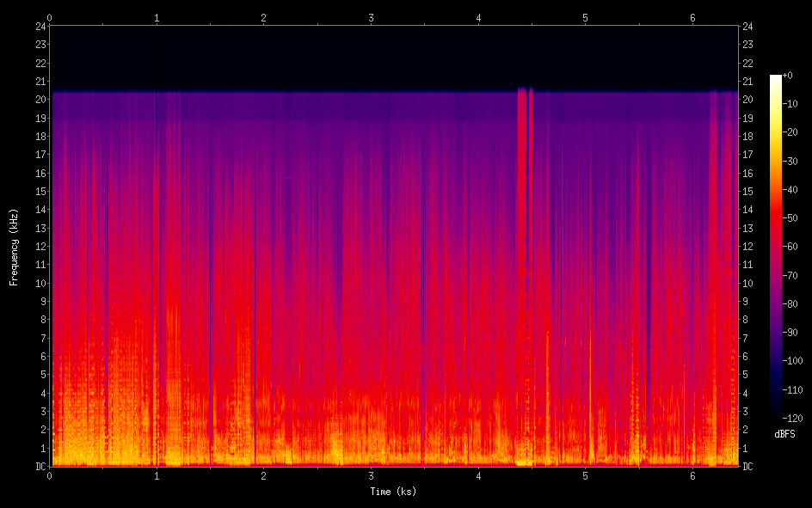Click the DC label on the left axis
Screen dimensions: 812x508
[x=39, y=467]
